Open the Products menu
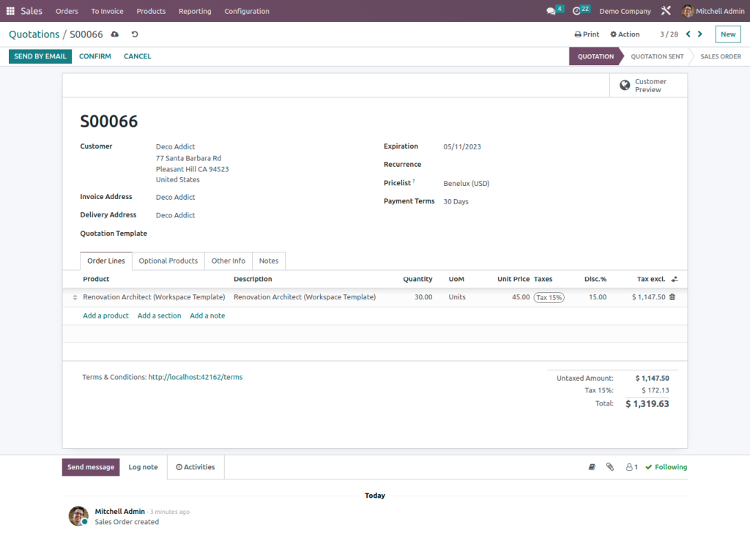This screenshot has height=560, width=750. coord(151,11)
